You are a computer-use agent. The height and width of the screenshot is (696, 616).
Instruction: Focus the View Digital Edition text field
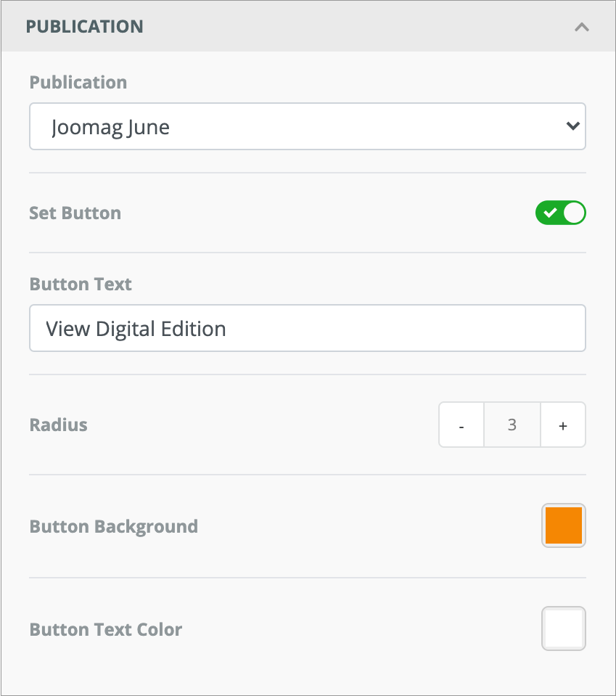click(x=307, y=329)
